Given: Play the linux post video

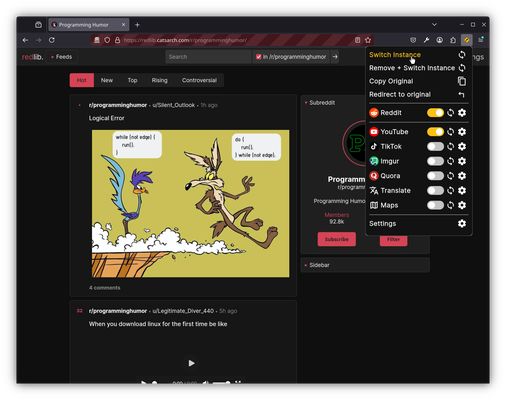Looking at the screenshot, I should (191, 363).
